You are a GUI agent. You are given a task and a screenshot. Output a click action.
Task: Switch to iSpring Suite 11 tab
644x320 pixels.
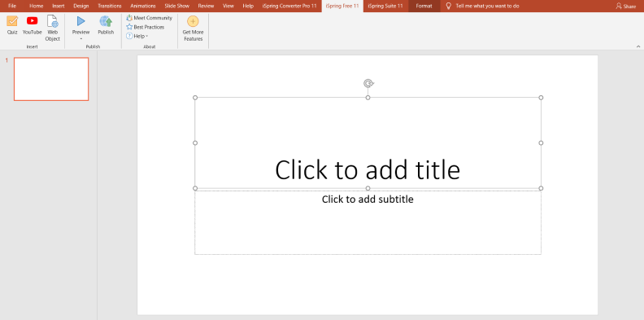[385, 7]
